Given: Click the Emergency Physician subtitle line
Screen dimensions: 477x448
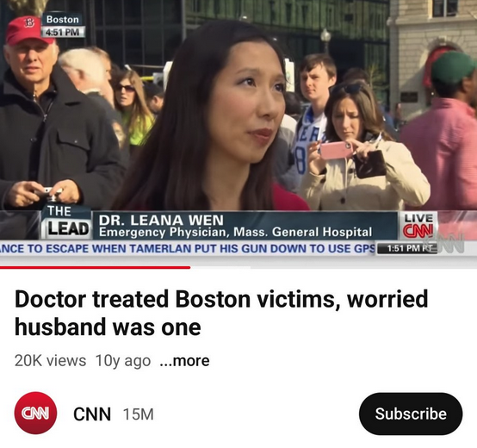Looking at the screenshot, I should 235,233.
